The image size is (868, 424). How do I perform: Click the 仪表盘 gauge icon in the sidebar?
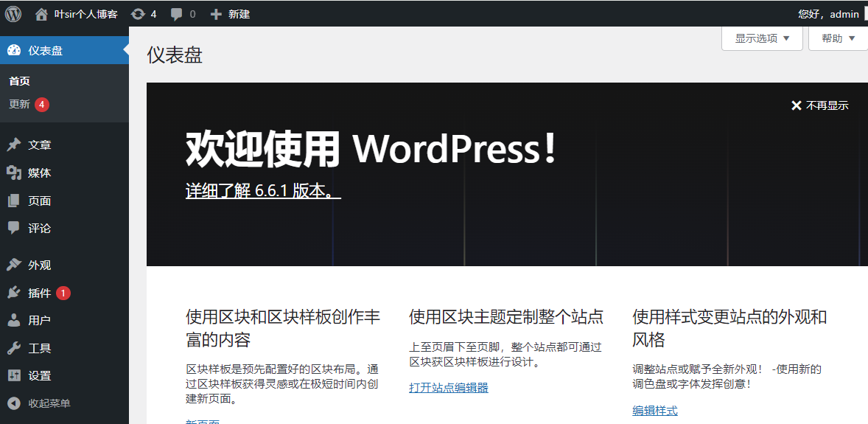14,50
